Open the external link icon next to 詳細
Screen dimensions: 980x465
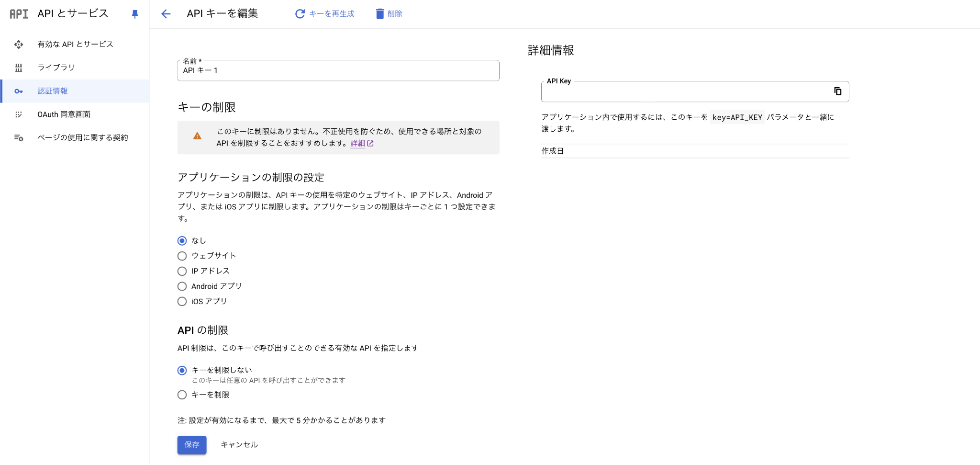370,143
